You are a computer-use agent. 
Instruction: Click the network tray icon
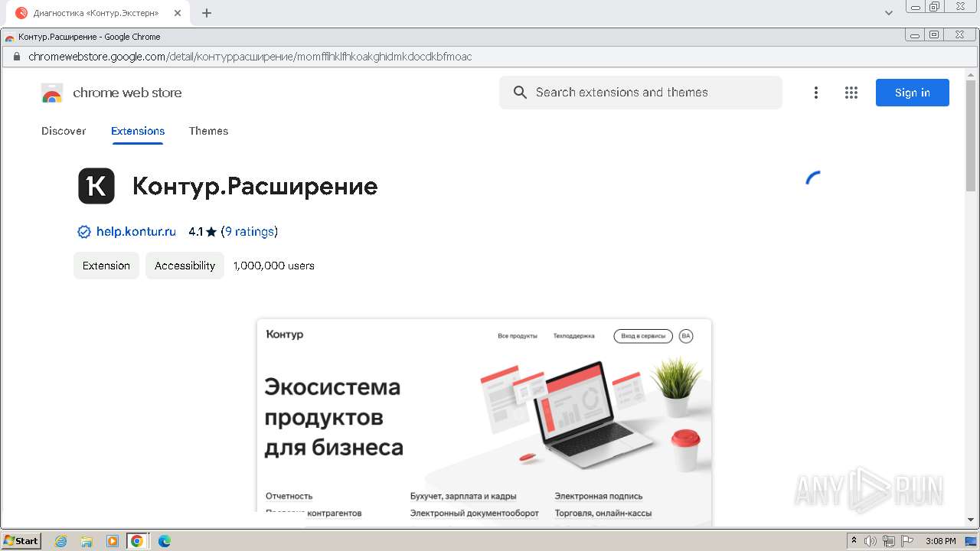pos(889,541)
